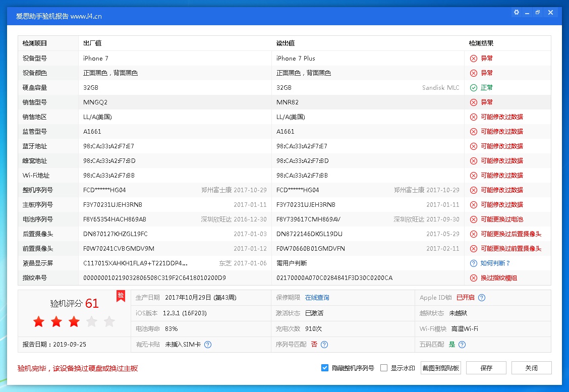Click the 可能更换过后置摄像头 result text
569x392 pixels.
click(511, 234)
